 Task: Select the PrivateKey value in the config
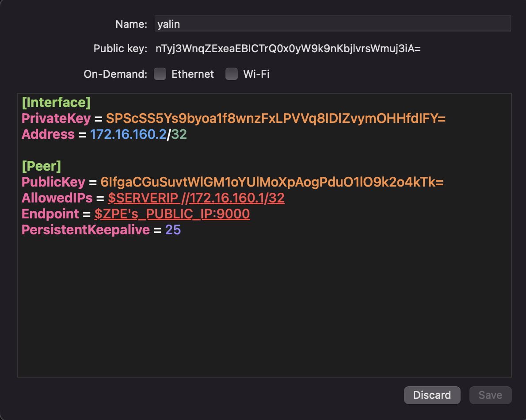point(275,118)
